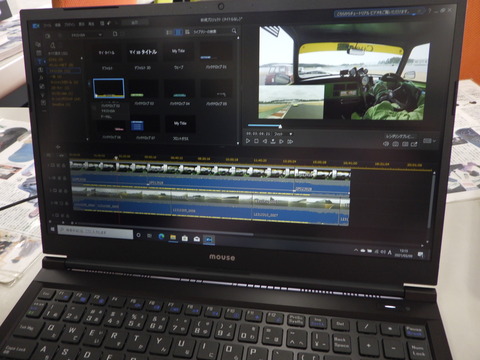Click the render preview button (レンダリングプレビュー)
This screenshot has width=480, height=360.
[400, 137]
